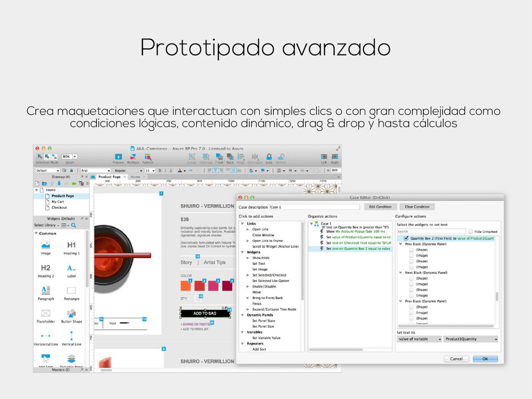Click the Unlock padlock icon

[281, 157]
